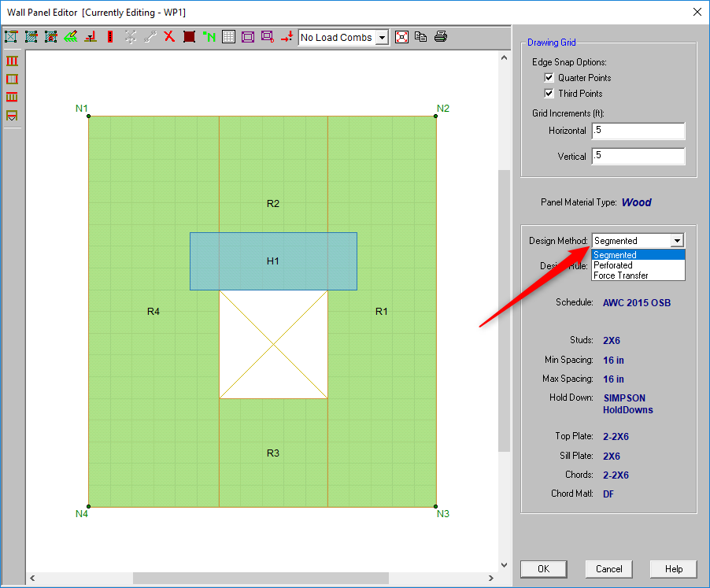Toggle the green N node labels icon

point(209,37)
